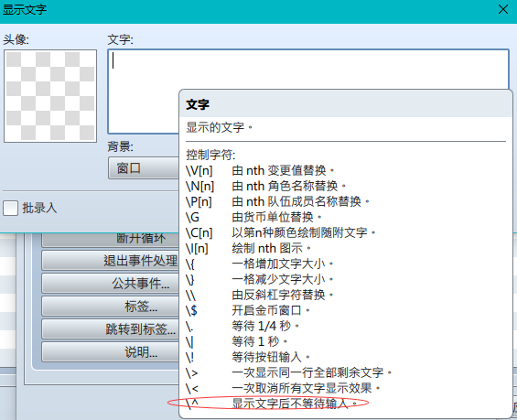
Task: Click the 控制字符: label in the tooltip
Action: [211, 155]
